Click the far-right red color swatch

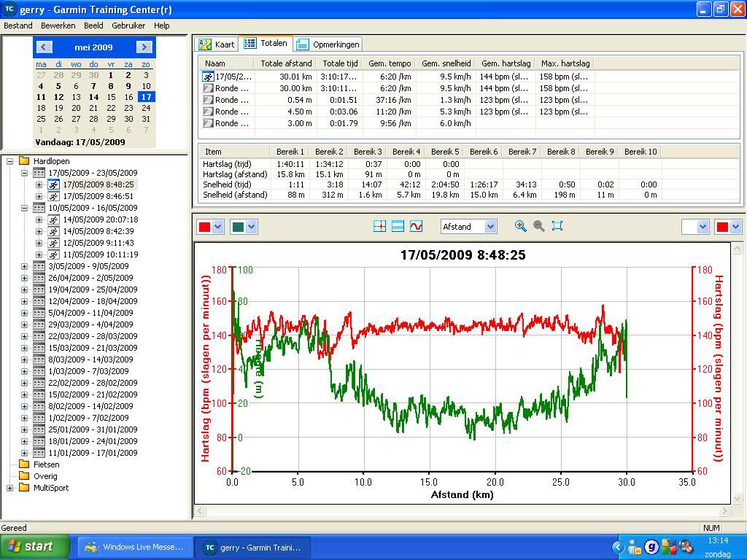pyautogui.click(x=722, y=227)
